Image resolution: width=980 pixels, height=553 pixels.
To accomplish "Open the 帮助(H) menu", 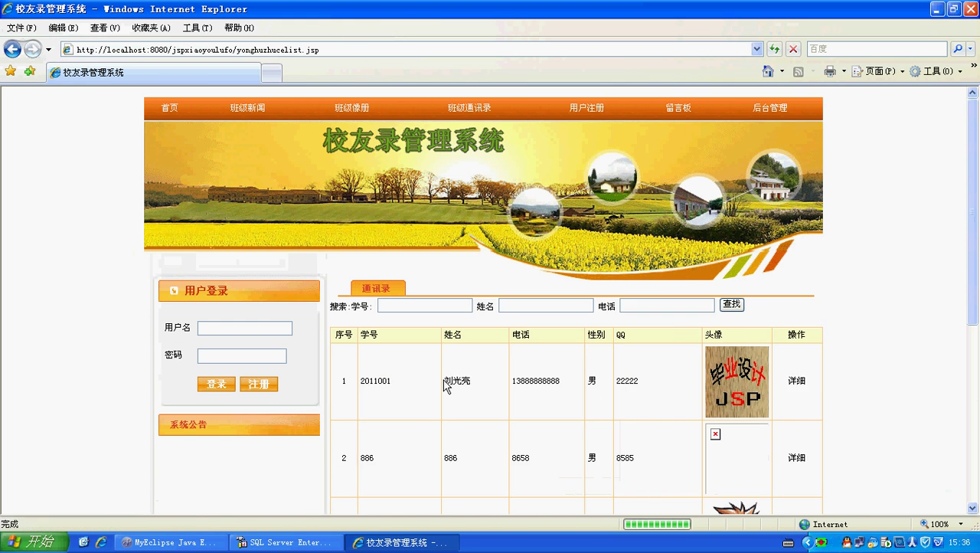I will coord(239,28).
